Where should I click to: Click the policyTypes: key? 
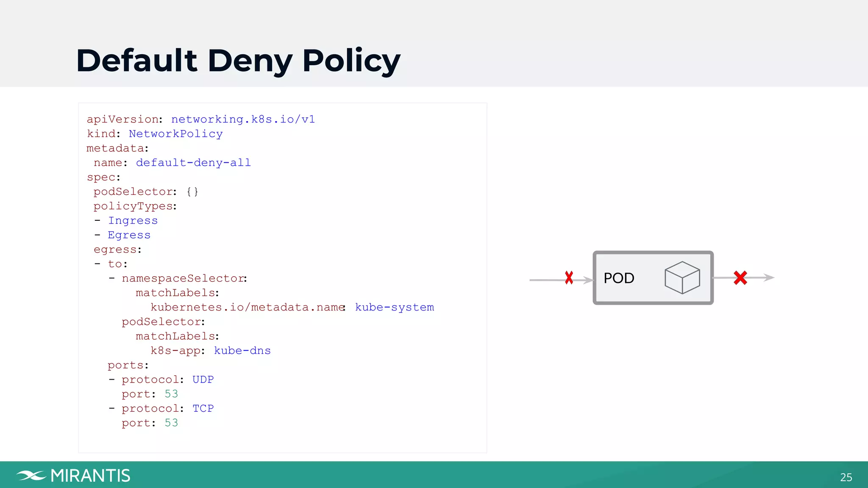coord(135,206)
